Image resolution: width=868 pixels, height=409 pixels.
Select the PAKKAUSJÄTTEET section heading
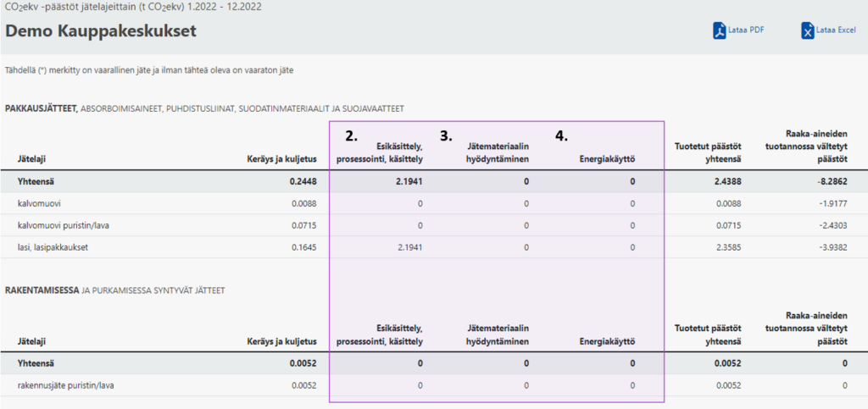pyautogui.click(x=41, y=108)
